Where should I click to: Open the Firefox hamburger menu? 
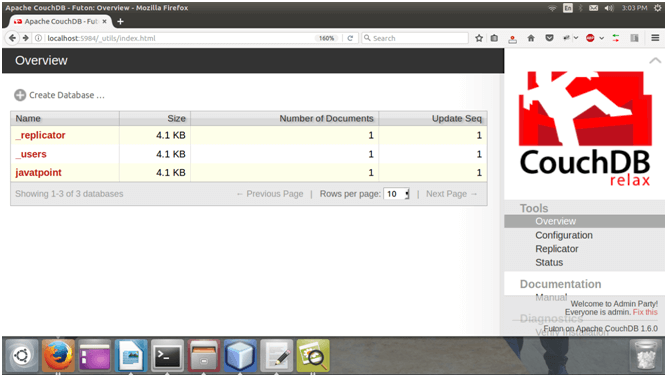[x=655, y=38]
